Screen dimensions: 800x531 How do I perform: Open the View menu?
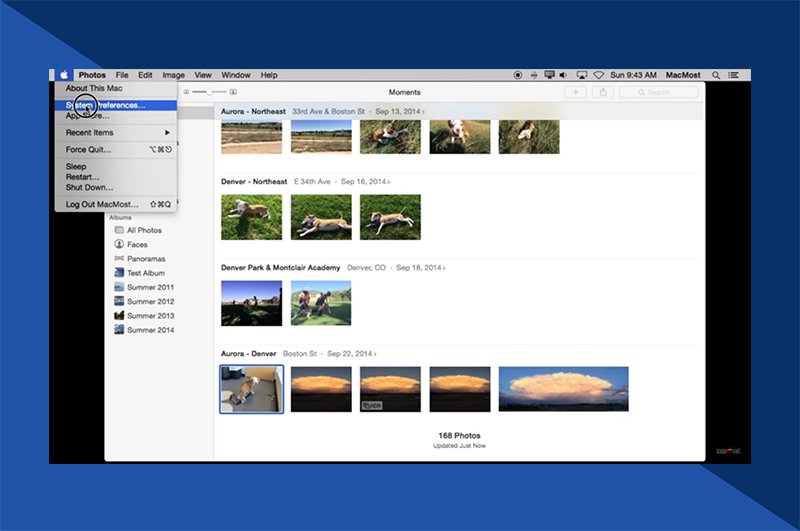click(x=203, y=75)
